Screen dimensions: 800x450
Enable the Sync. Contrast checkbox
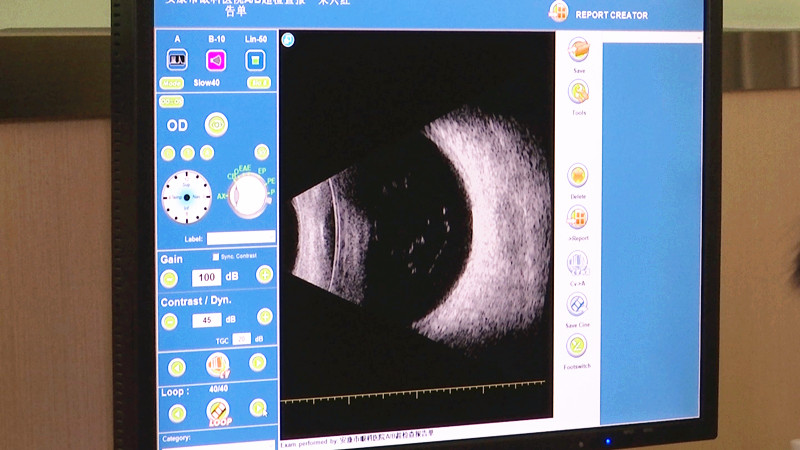pyautogui.click(x=215, y=257)
